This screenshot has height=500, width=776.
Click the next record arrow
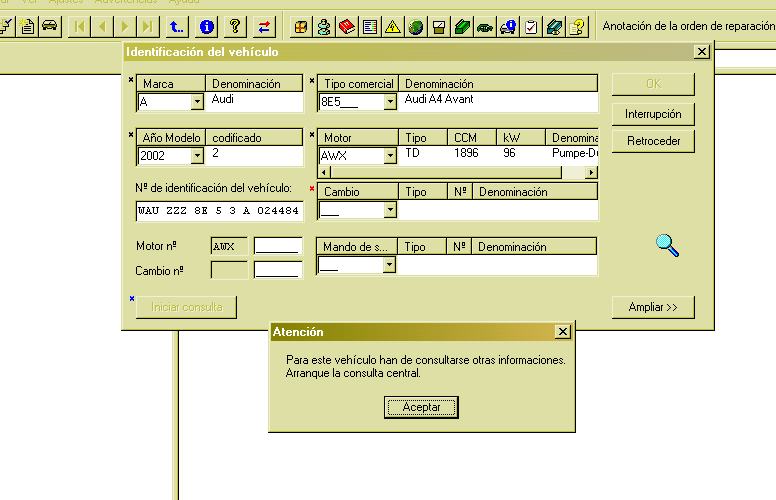tap(125, 26)
